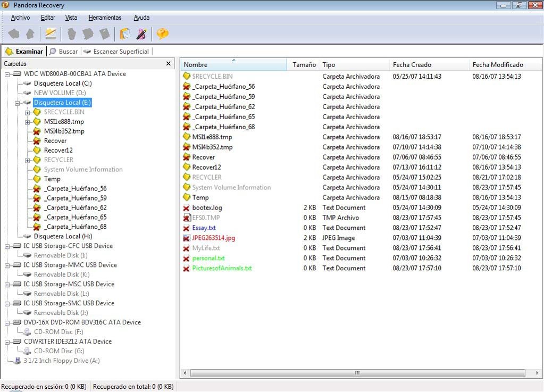Click the yellow question mark help icon
The width and height of the screenshot is (544, 392).
coord(162,34)
